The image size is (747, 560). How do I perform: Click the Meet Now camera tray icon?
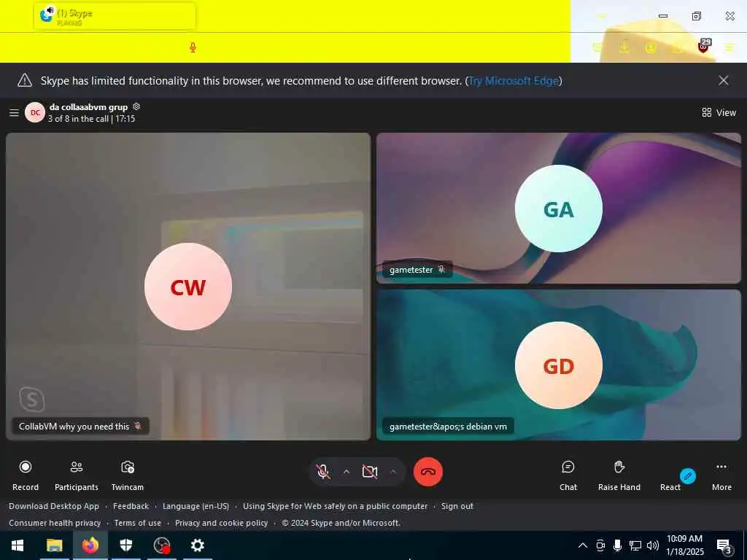600,545
